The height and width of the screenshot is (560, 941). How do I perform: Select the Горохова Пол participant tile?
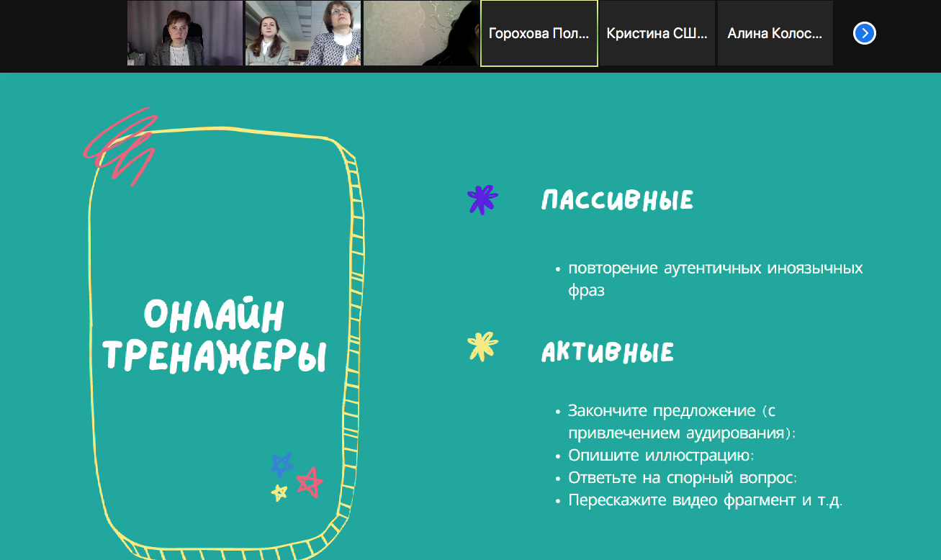pyautogui.click(x=539, y=32)
